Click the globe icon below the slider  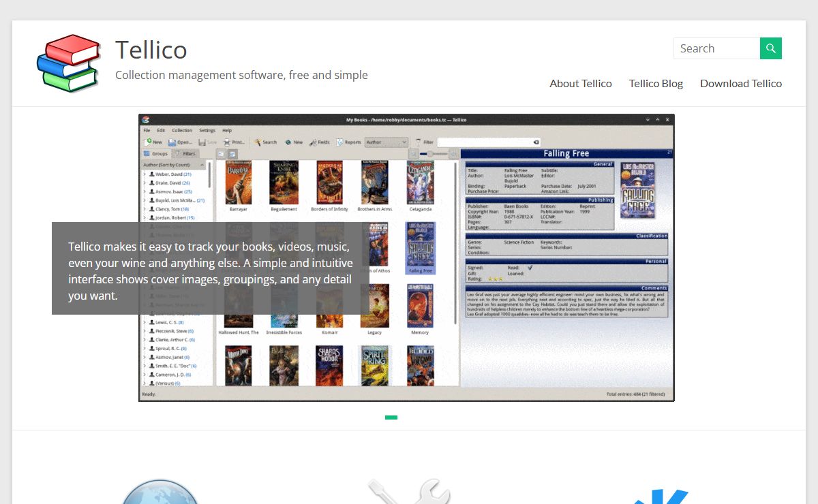click(160, 492)
